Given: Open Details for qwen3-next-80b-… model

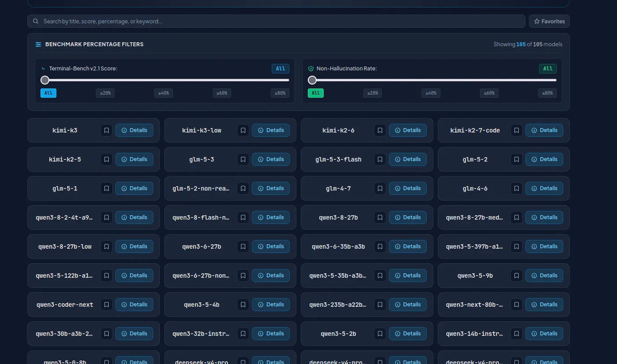Looking at the screenshot, I should click(544, 305).
